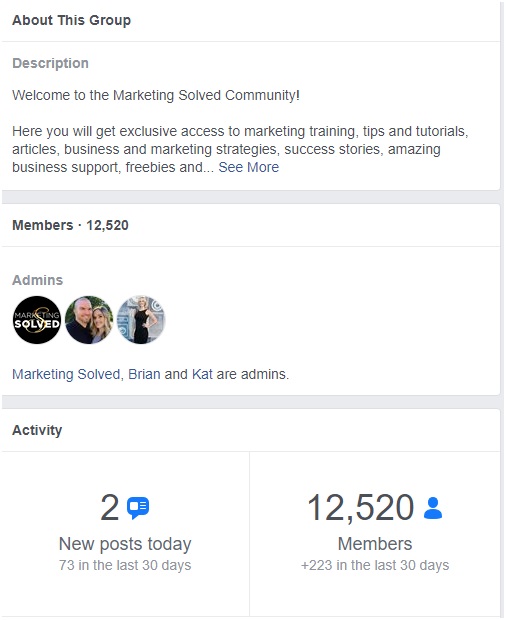Click the Activity section heading
The height and width of the screenshot is (620, 506).
(37, 430)
